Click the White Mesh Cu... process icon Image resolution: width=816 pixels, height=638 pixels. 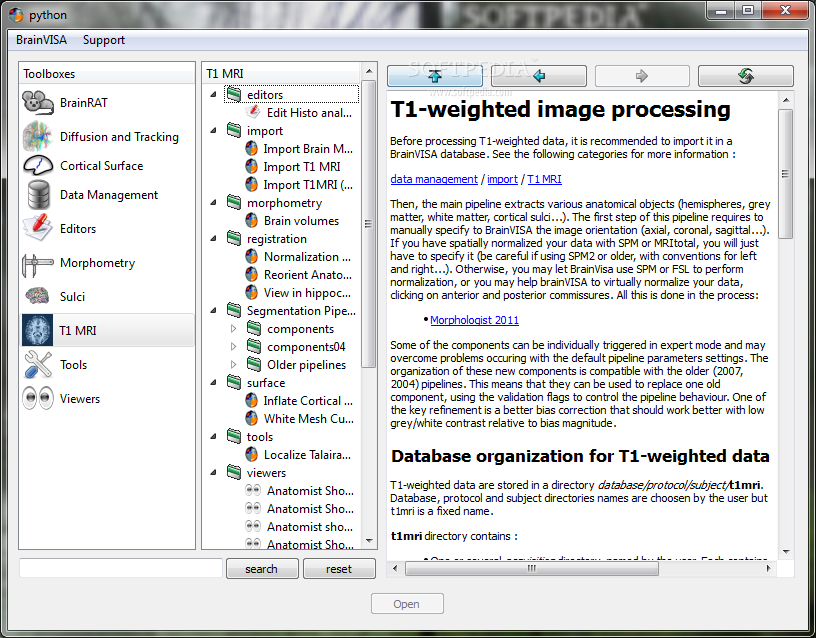pos(251,418)
